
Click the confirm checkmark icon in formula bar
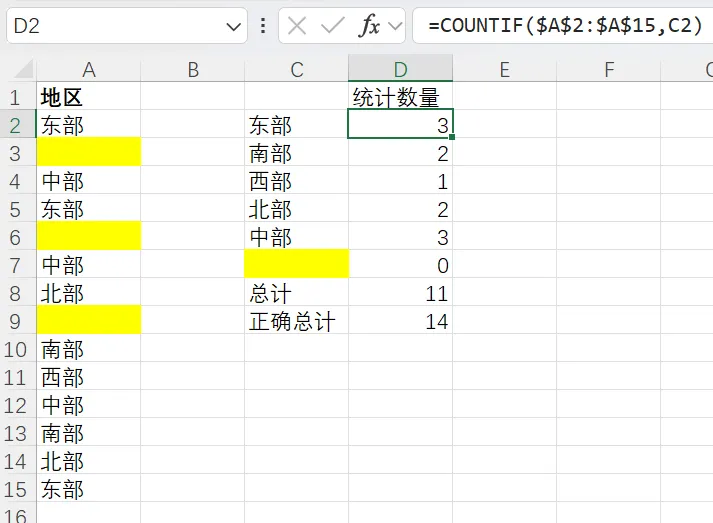click(x=332, y=26)
